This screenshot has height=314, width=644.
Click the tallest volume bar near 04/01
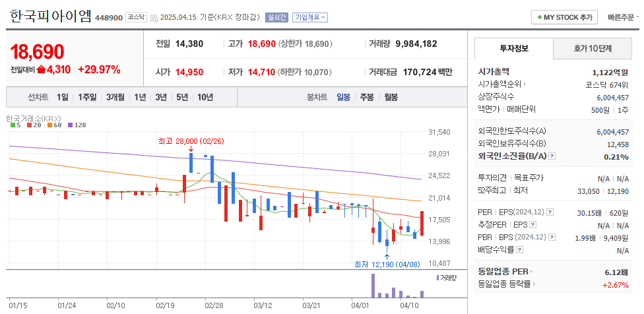click(373, 286)
